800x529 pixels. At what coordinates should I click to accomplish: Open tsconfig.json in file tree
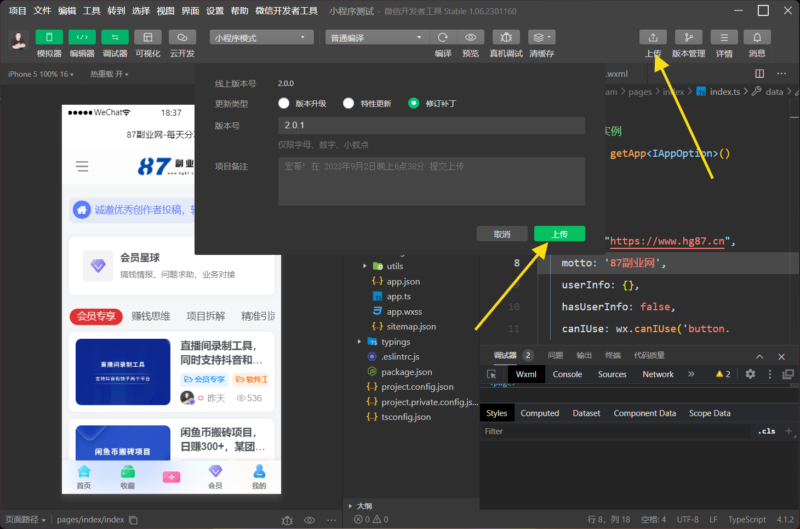point(399,417)
